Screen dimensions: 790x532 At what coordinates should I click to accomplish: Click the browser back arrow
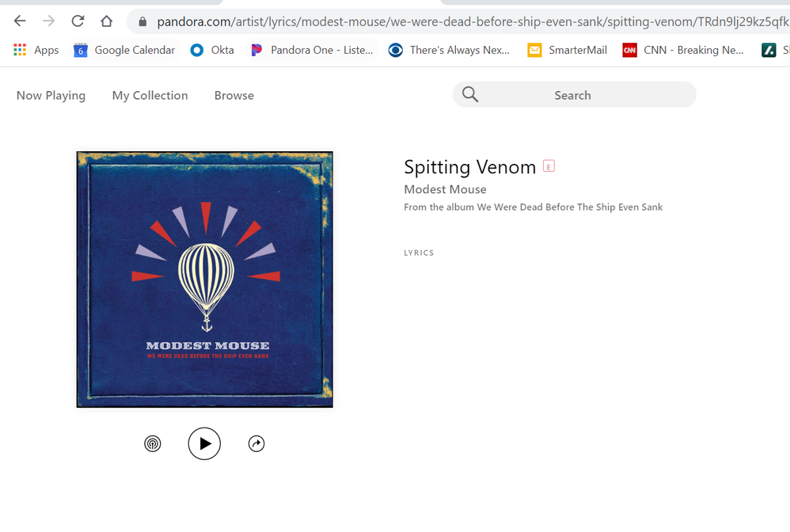tap(20, 21)
